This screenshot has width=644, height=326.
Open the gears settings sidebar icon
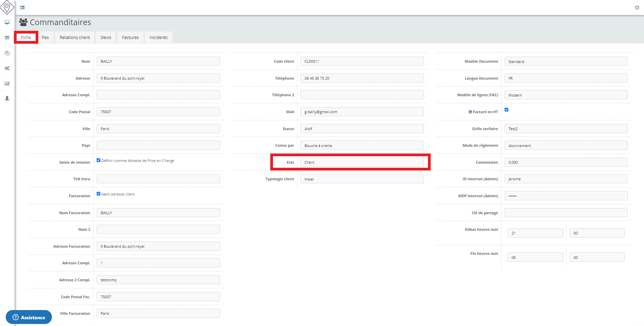[x=7, y=68]
